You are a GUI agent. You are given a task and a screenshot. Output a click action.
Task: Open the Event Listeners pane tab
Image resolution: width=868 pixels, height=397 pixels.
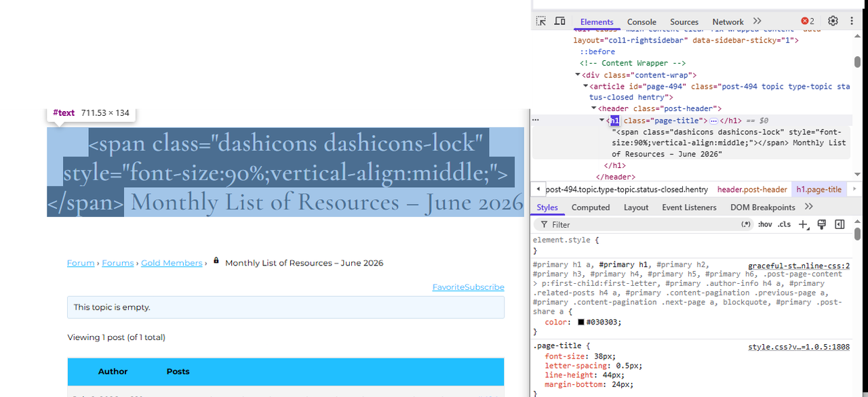[x=689, y=207]
